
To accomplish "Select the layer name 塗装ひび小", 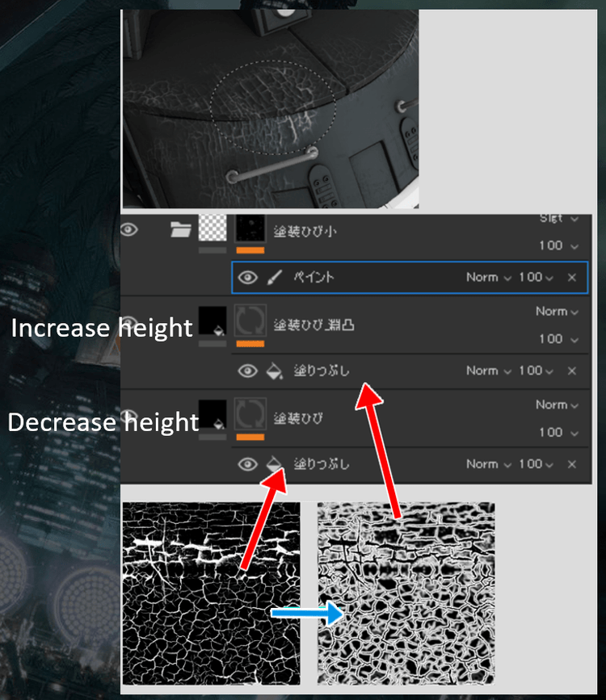I will (305, 231).
